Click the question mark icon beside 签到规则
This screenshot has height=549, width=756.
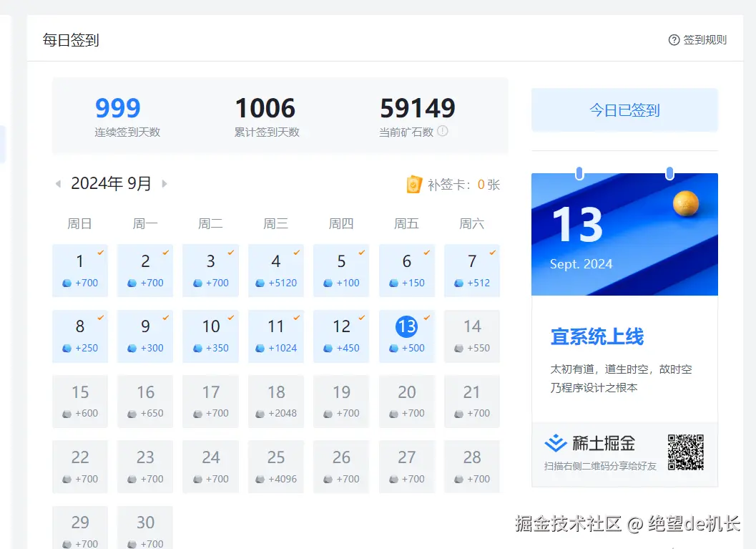point(672,40)
